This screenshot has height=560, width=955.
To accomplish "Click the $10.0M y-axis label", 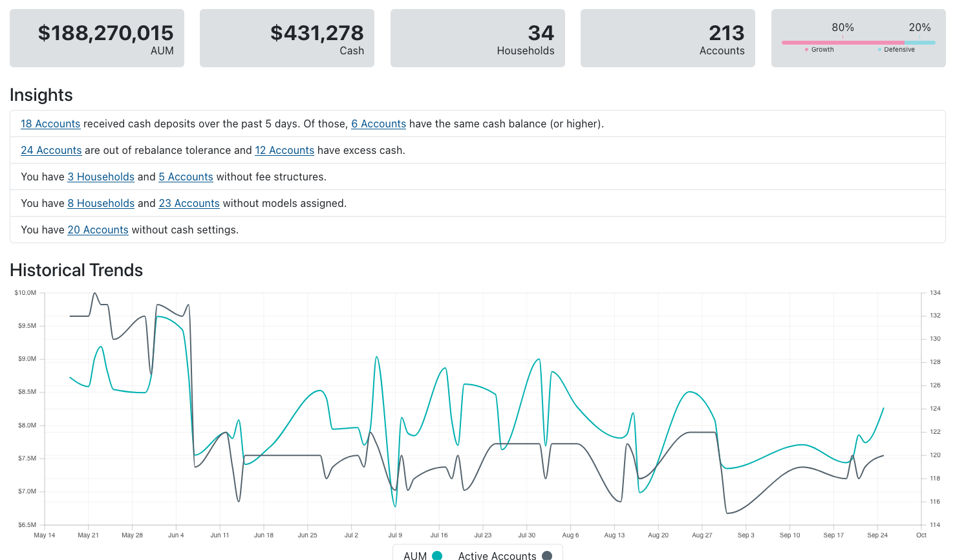I will coord(25,293).
